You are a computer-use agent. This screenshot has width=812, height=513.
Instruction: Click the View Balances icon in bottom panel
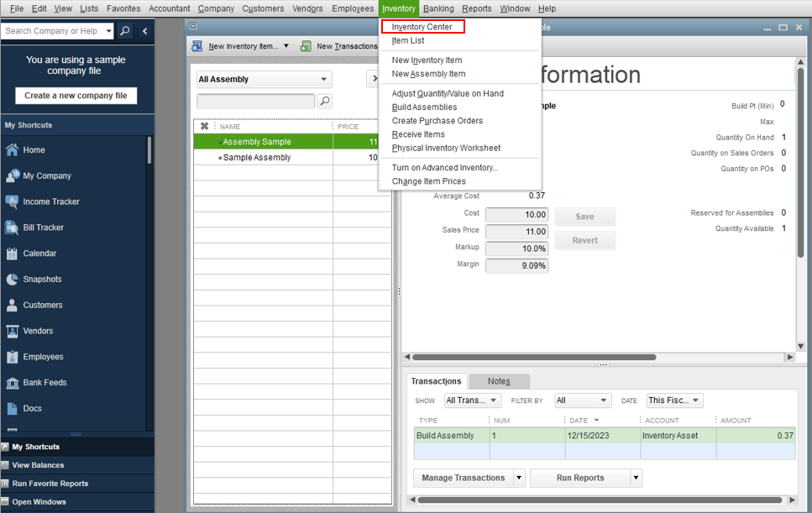5,465
